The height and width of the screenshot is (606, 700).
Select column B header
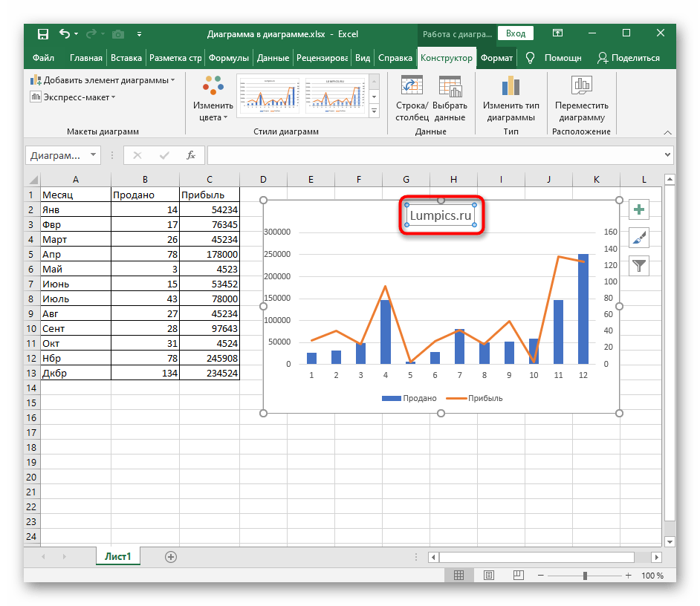145,180
